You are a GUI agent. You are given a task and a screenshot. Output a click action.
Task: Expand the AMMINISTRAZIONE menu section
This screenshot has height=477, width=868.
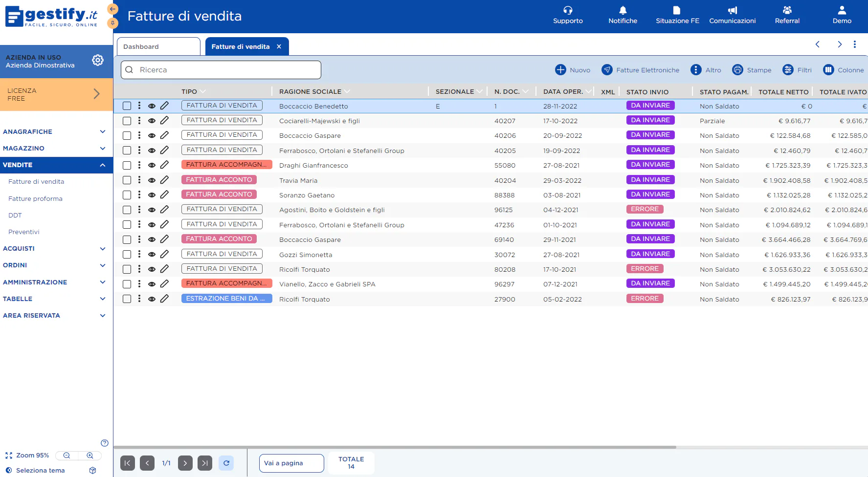[x=56, y=282]
